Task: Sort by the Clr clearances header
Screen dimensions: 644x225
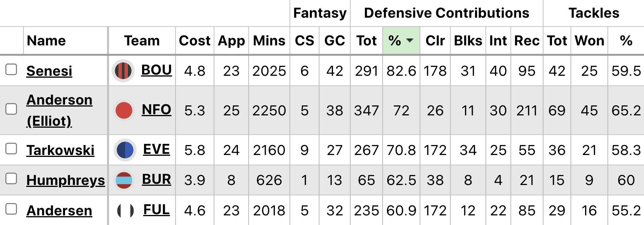Action: pyautogui.click(x=435, y=40)
